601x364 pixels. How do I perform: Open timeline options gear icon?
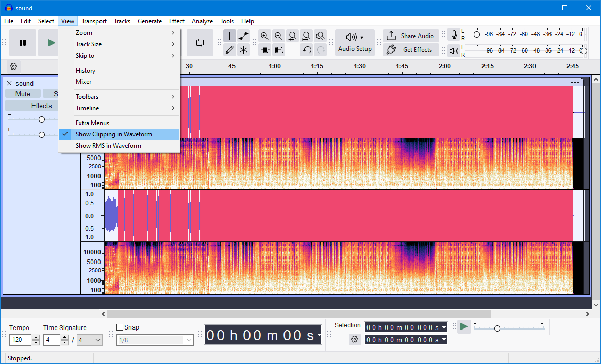point(14,66)
